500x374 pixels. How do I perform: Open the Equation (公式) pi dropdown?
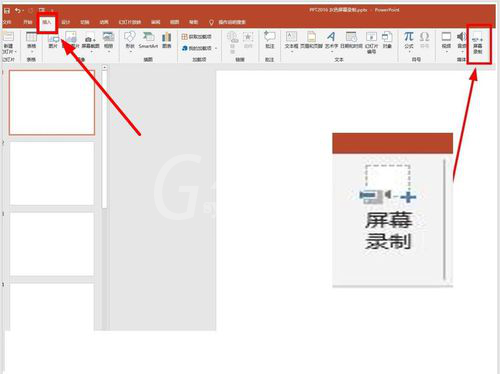409,42
